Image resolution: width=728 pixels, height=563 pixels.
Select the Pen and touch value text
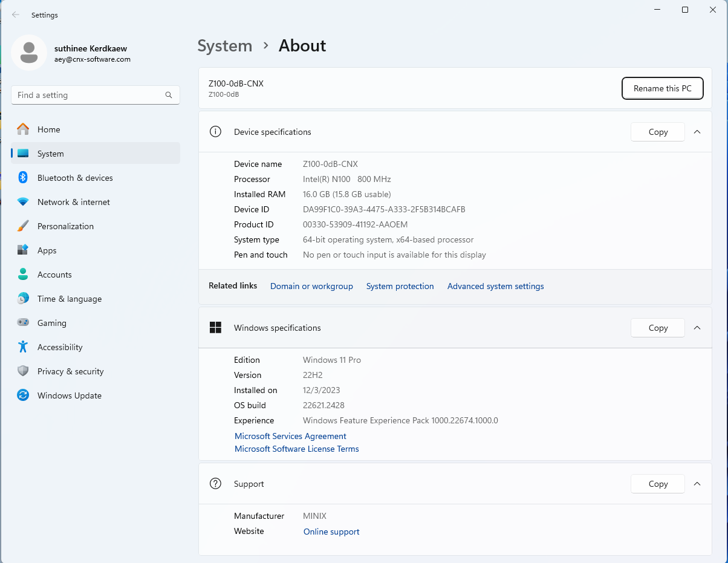click(x=394, y=255)
